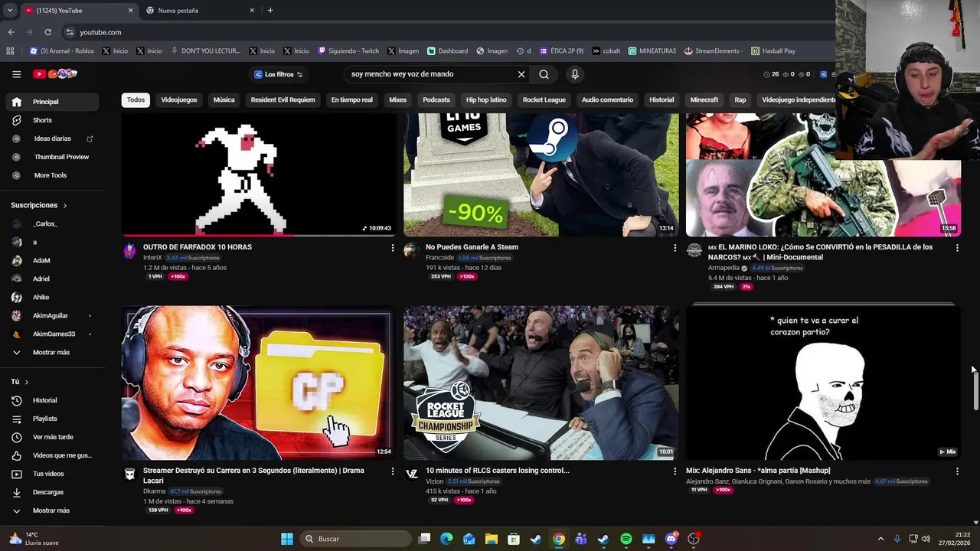The image size is (980, 551).
Task: Start voice search with the microphone
Action: pyautogui.click(x=575, y=74)
